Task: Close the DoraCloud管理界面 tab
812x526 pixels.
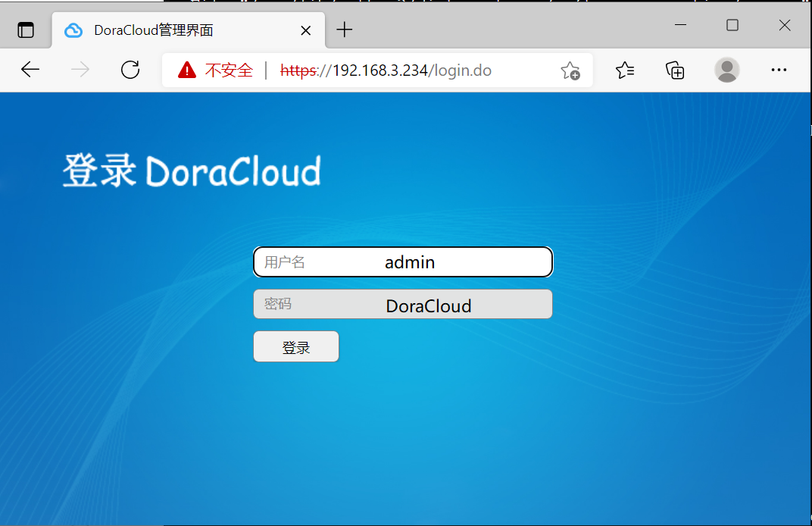Action: [x=305, y=30]
